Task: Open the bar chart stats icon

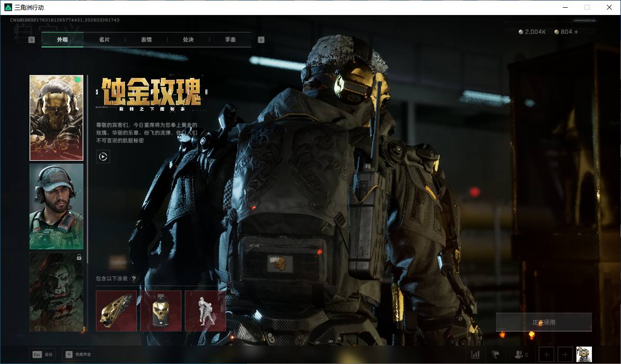Action: pos(476,355)
